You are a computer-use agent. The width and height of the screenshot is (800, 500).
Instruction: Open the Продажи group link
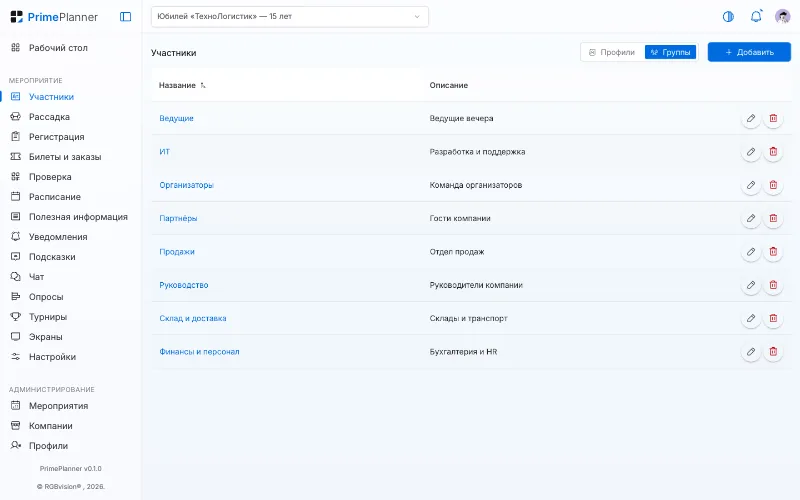pos(177,252)
